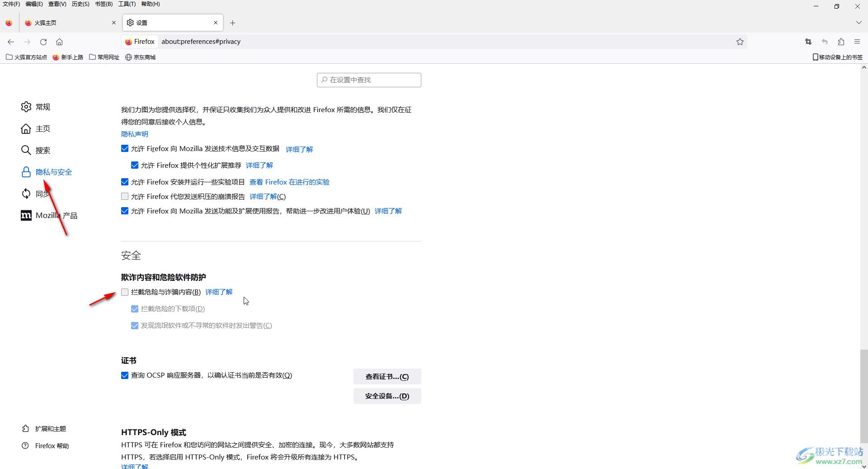
Task: Open the screenshot crop tool icon
Action: [808, 42]
